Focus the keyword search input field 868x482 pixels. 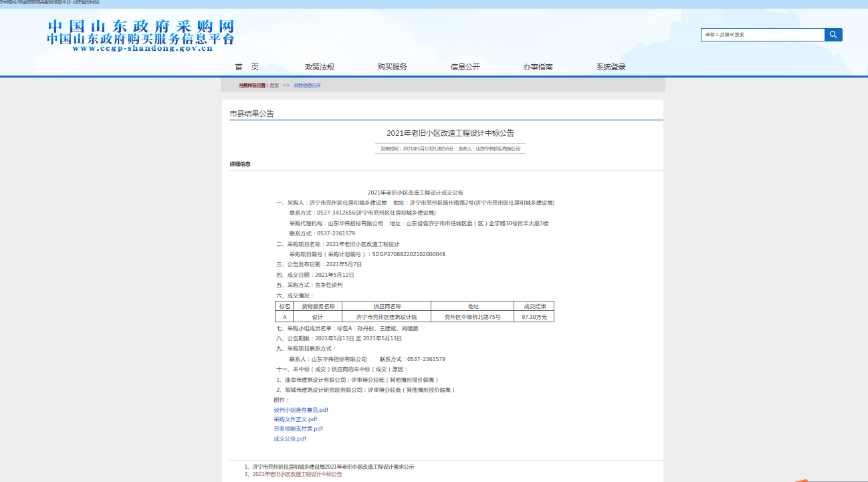(762, 35)
